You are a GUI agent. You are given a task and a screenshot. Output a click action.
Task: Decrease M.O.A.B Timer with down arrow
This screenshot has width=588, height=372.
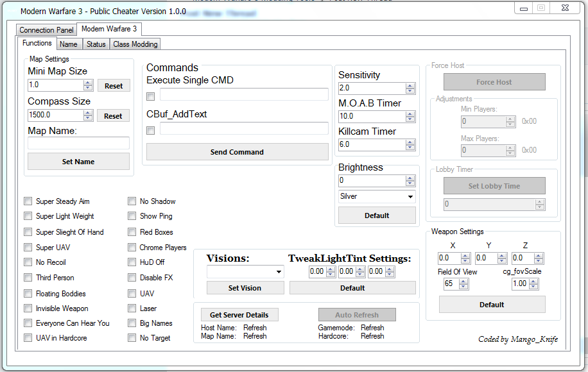pos(410,119)
